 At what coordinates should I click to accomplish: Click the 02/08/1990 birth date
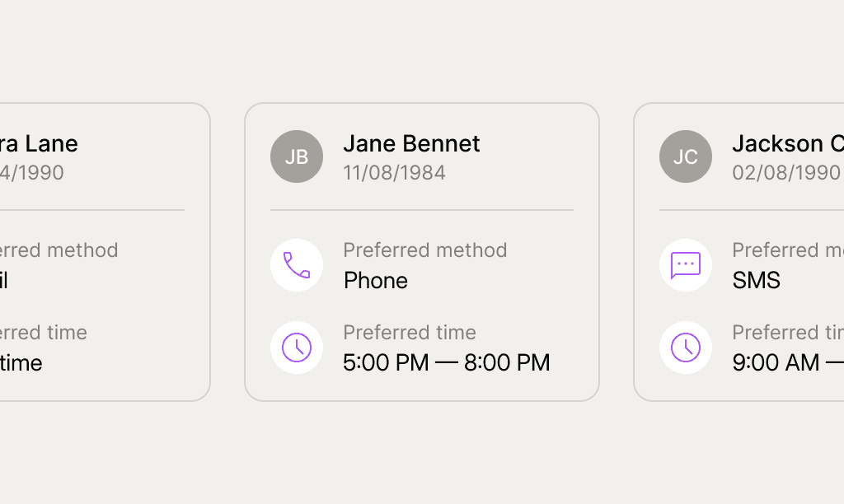pos(785,173)
